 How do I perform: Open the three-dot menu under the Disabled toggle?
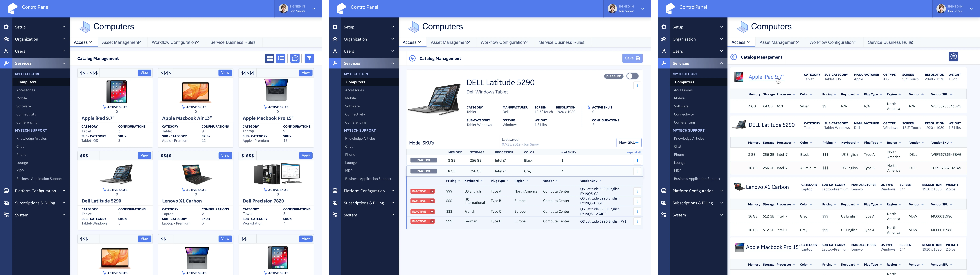click(x=637, y=86)
